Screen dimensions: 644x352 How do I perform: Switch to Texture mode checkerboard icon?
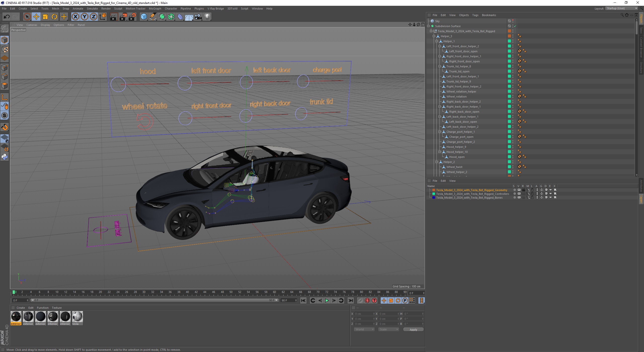point(5,49)
